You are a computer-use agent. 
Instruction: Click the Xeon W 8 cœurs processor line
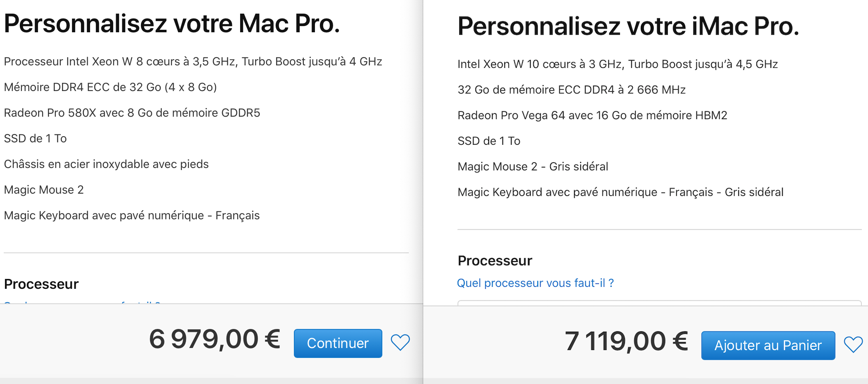click(193, 62)
